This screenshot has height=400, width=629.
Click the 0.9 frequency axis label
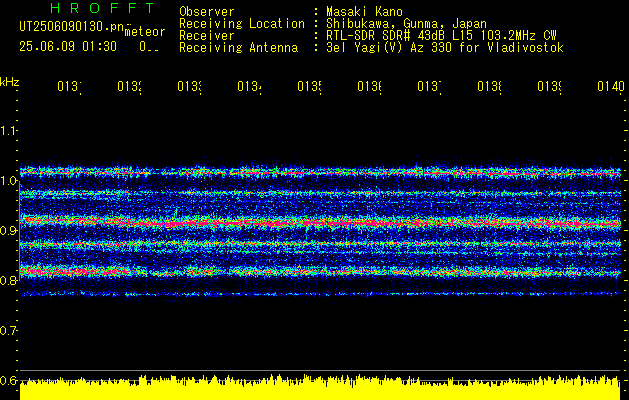(x=8, y=231)
